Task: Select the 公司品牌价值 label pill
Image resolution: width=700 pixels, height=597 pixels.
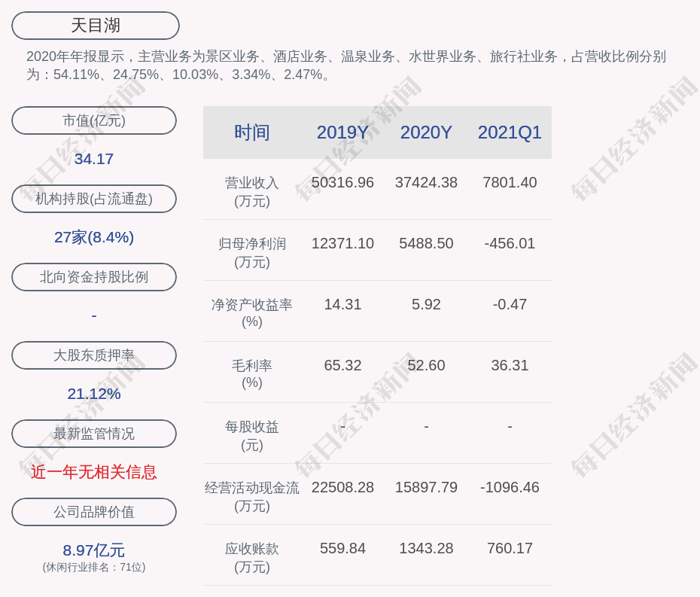Action: pos(94,512)
